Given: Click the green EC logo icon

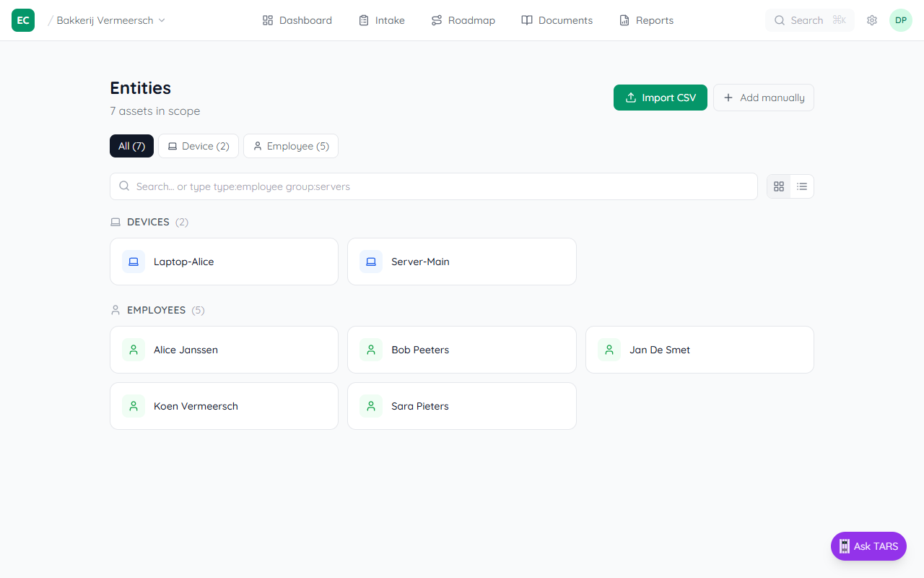Looking at the screenshot, I should (23, 20).
